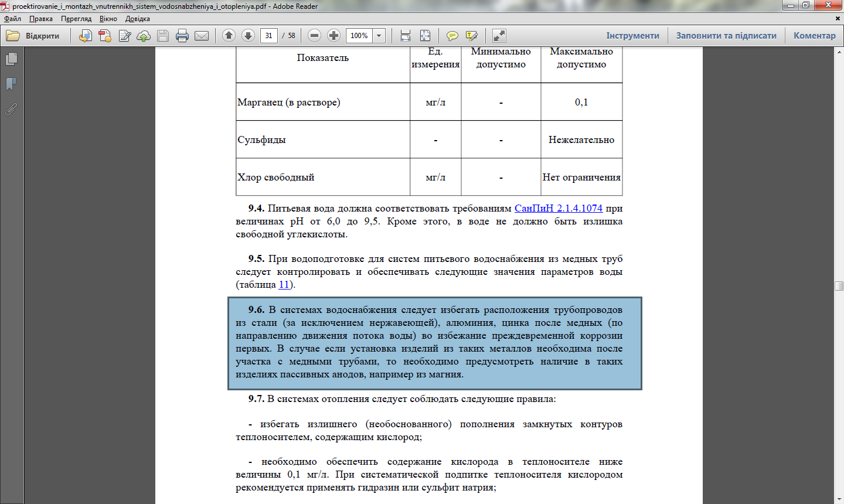Screen dimensions: 844x504
Task: Click the email envelope icon
Action: click(202, 36)
